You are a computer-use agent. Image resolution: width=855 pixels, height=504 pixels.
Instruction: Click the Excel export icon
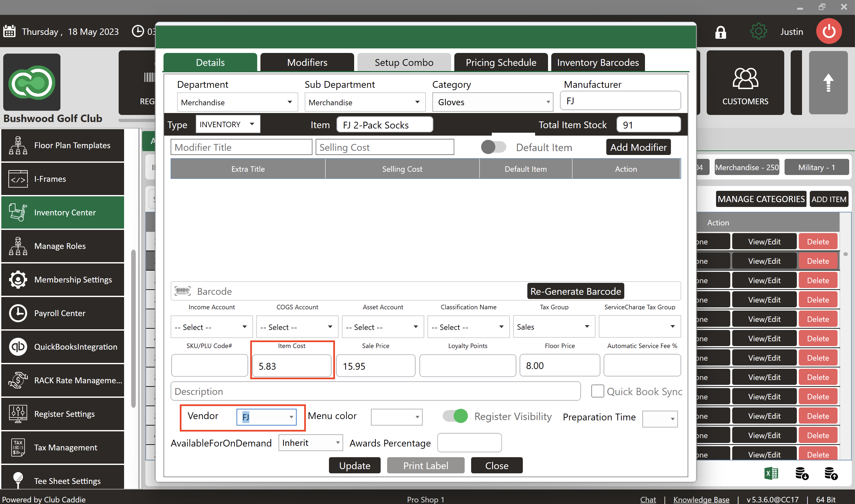771,473
